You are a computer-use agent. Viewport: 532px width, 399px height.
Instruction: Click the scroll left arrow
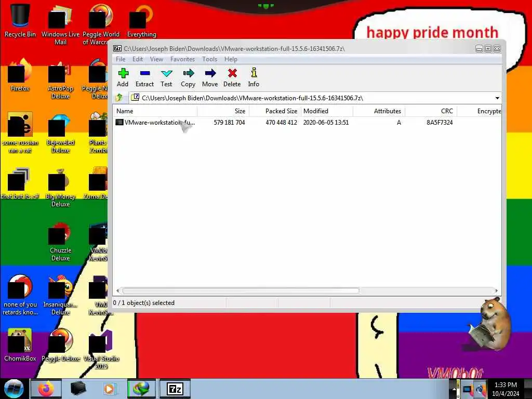[118, 291]
